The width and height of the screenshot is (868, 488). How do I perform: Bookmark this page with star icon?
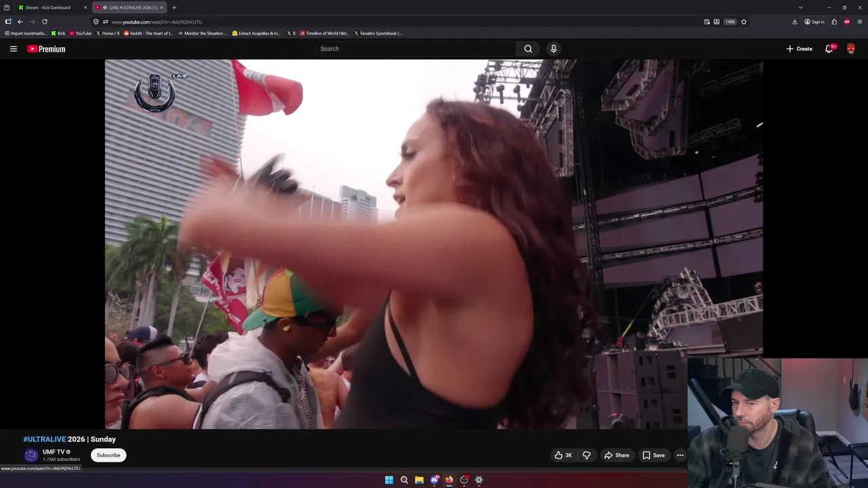point(744,22)
